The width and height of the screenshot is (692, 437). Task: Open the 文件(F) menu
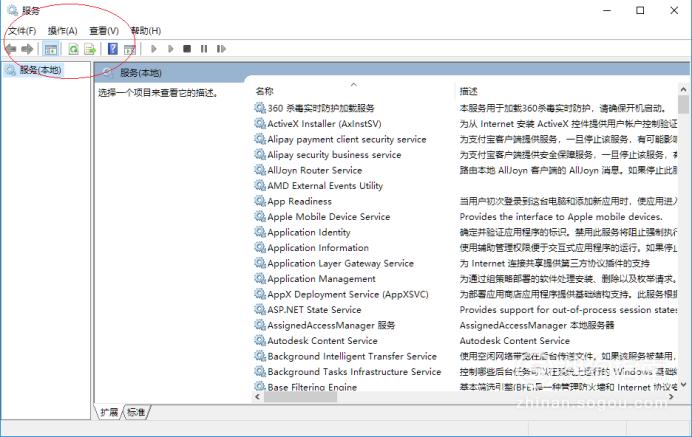tap(22, 30)
